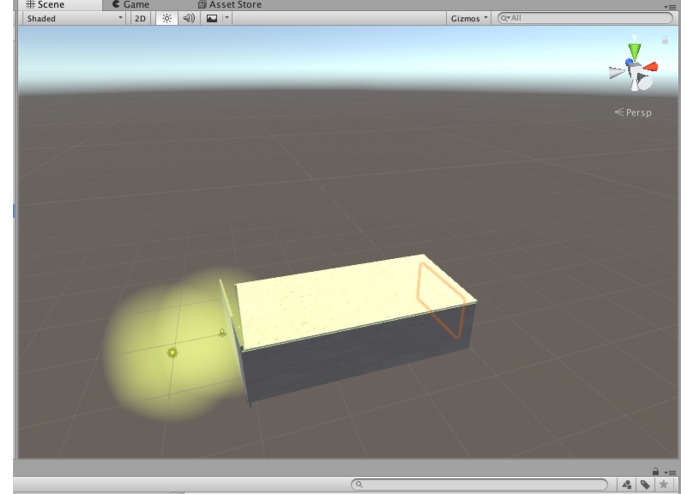This screenshot has width=695, height=494.
Task: Open the effects dropdown arrow
Action: point(226,19)
